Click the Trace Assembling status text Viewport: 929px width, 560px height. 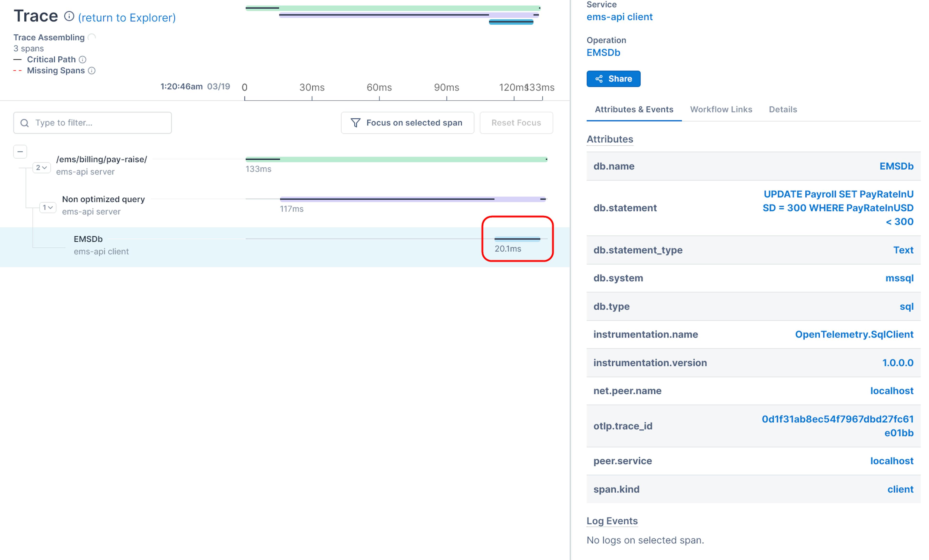point(49,37)
